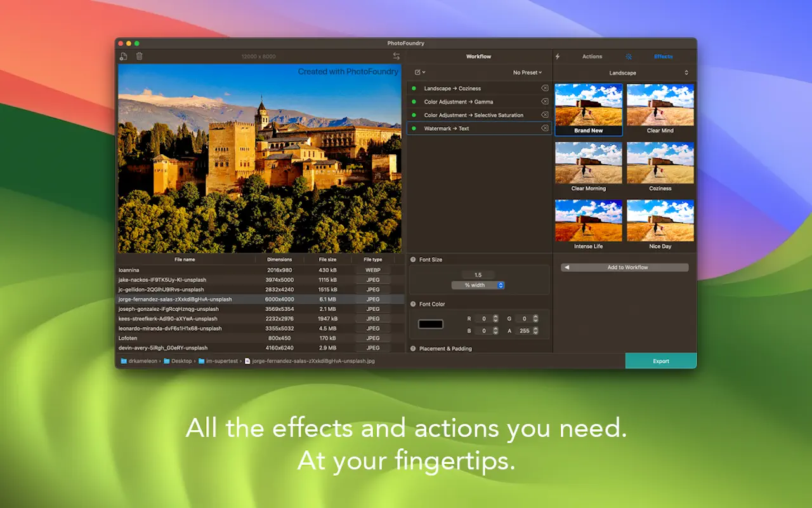Click the B value stepper arrows

coord(495,331)
